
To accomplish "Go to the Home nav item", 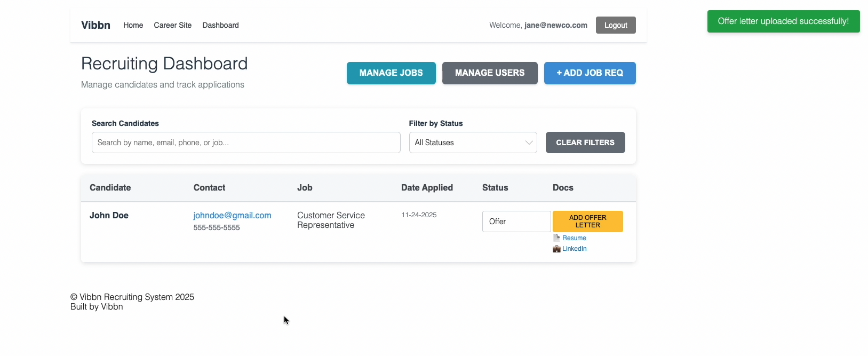I will tap(133, 25).
